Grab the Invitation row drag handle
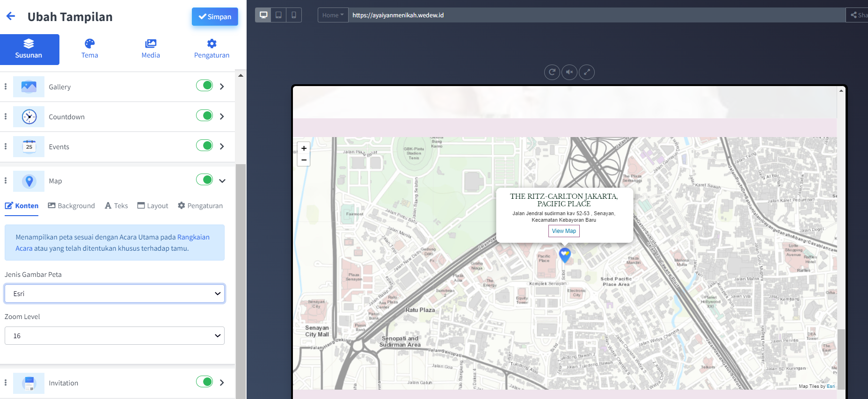This screenshot has width=868, height=399. [6, 383]
